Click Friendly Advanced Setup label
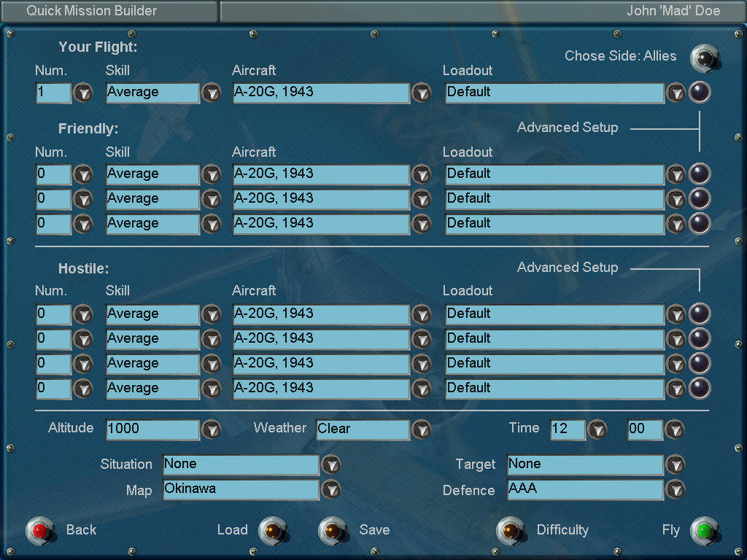The width and height of the screenshot is (747, 560). click(x=568, y=127)
